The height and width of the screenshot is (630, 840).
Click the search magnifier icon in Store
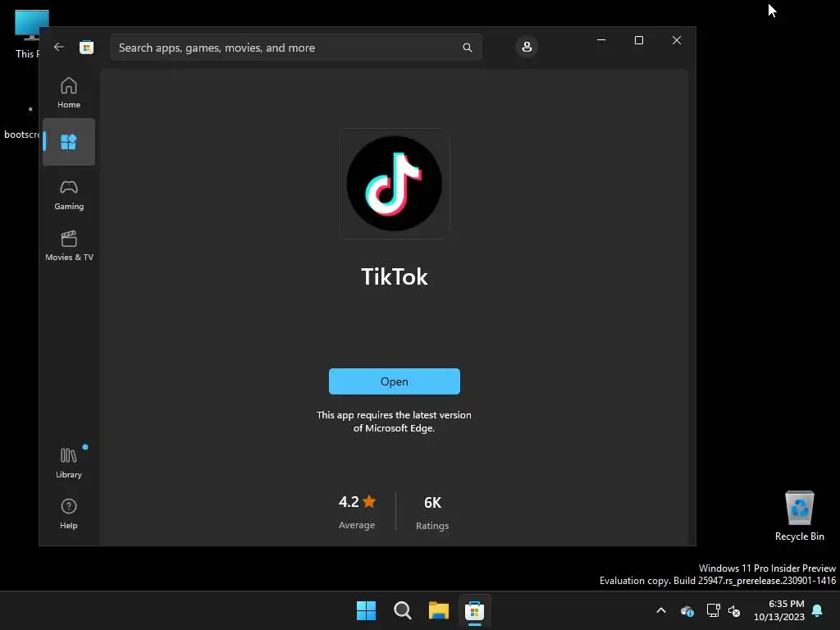point(467,48)
